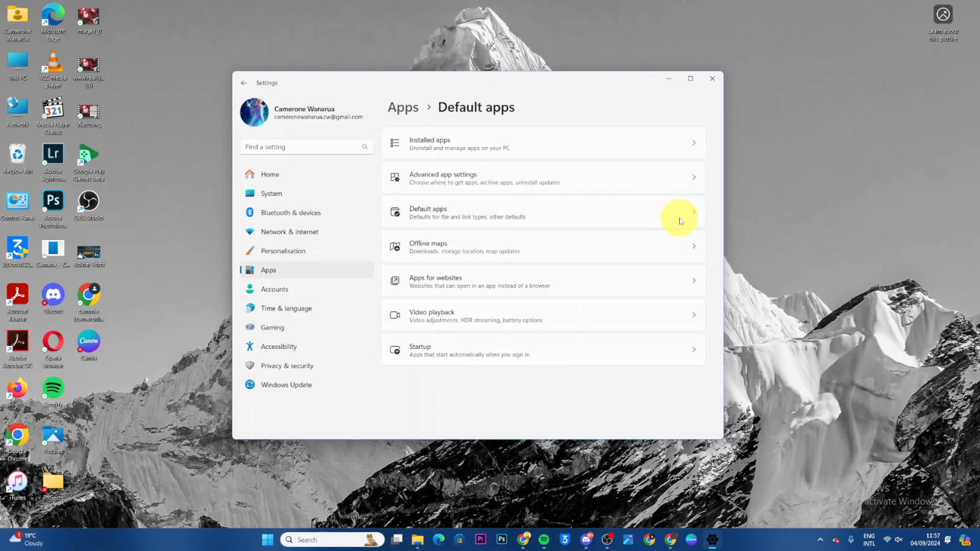
Task: Open the OBS Studio desktop icon
Action: (x=89, y=205)
